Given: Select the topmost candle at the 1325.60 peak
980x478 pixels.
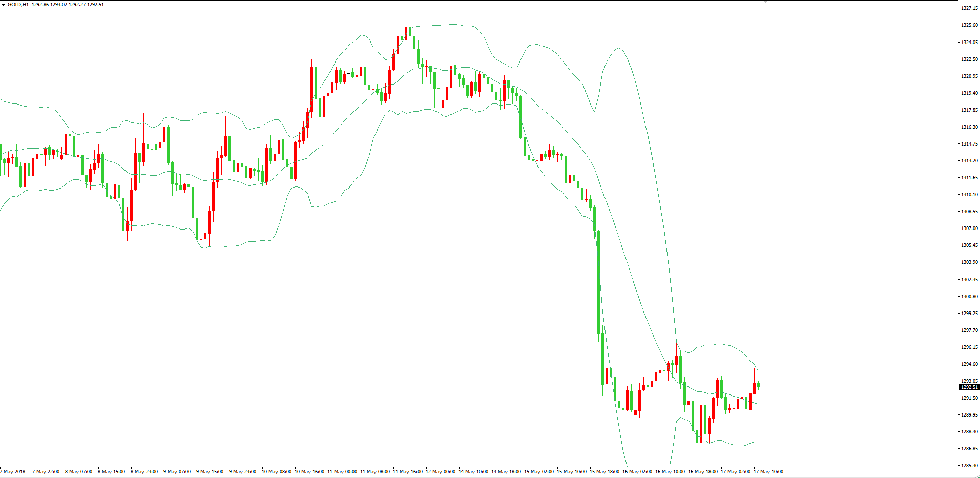Looking at the screenshot, I should (x=410, y=30).
